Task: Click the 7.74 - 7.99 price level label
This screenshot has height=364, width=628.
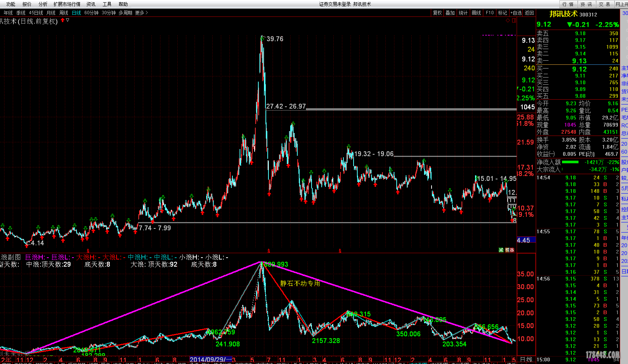Action: click(x=155, y=228)
